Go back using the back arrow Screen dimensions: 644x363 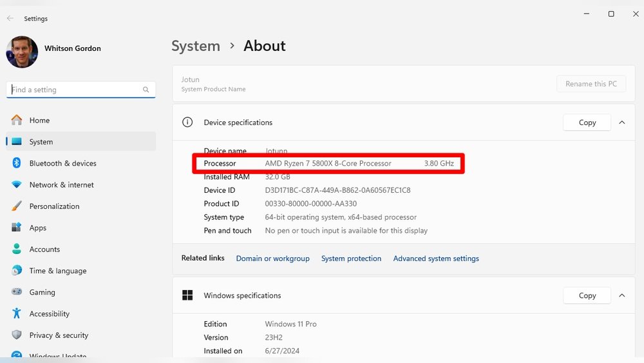(10, 19)
